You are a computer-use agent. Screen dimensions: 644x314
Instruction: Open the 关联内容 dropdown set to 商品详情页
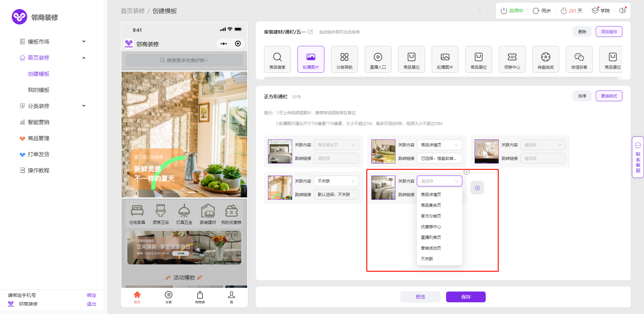439,145
